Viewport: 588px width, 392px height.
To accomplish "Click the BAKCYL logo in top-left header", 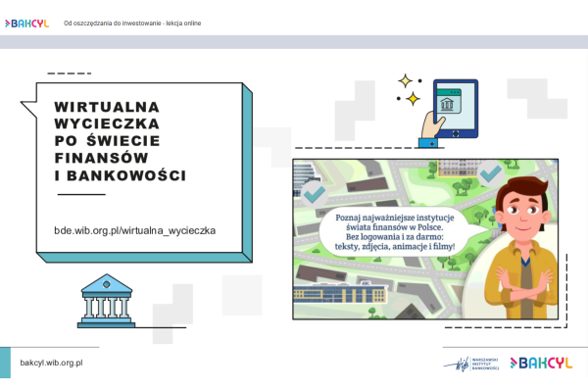I will click(26, 21).
